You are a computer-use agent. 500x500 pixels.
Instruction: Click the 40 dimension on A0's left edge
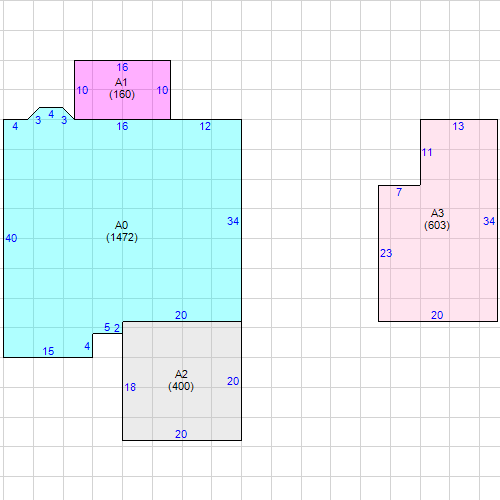11,238
